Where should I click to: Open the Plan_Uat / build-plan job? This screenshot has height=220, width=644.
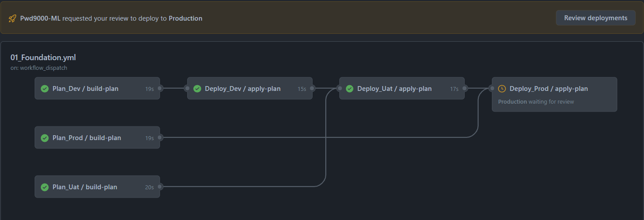tap(97, 187)
